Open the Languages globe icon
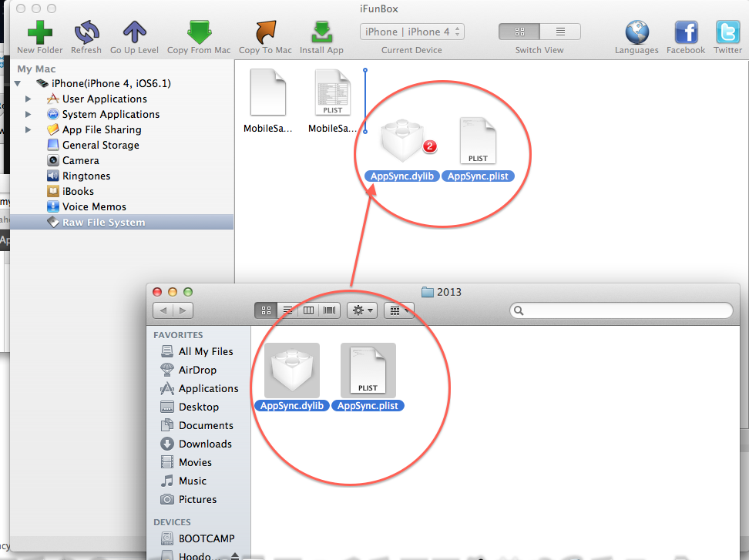Screen dimensions: 749x560 pyautogui.click(x=636, y=32)
